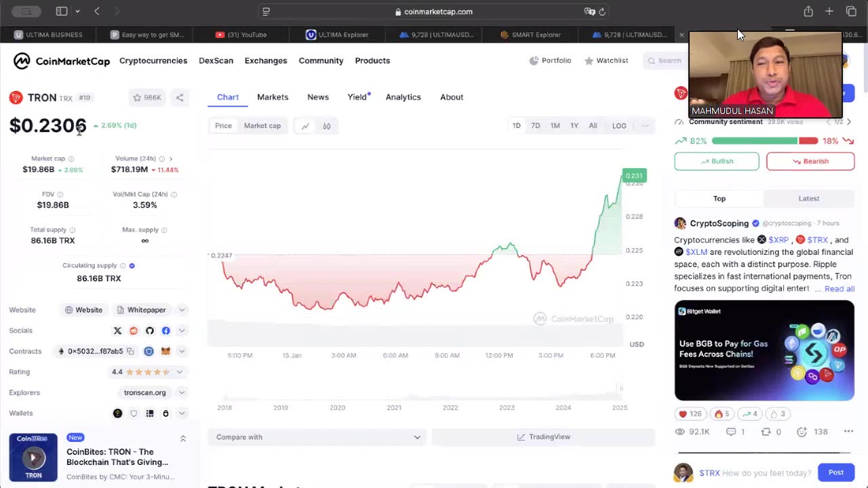Click the grid-pattern wallet icon in Wallets

[x=150, y=413]
